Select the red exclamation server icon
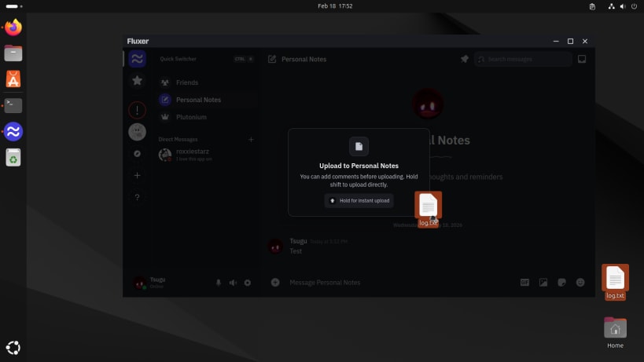The width and height of the screenshot is (644, 362). point(137,110)
